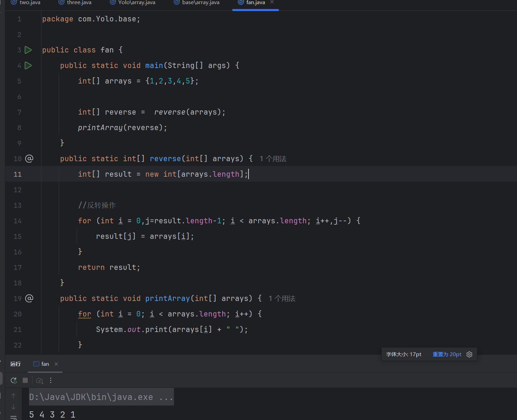
Task: Click the down arrow in console sidebar
Action: point(13,407)
